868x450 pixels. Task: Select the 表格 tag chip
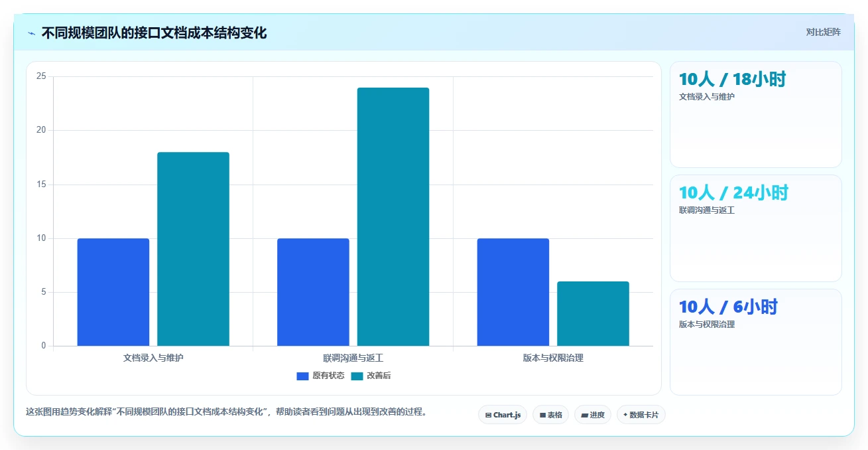550,415
